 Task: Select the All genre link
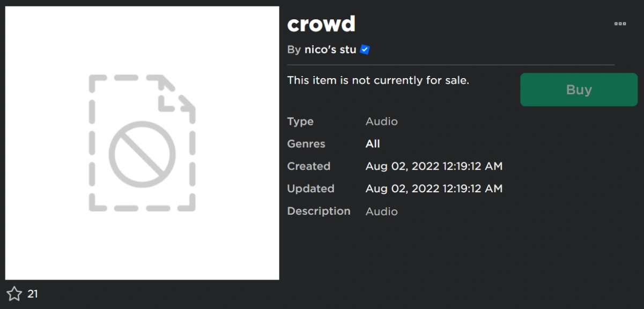373,144
